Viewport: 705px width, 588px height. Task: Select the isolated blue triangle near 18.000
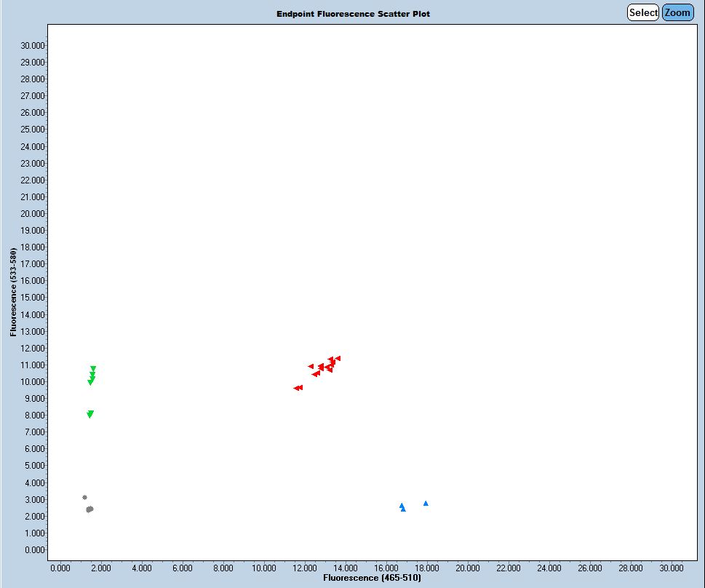point(426,503)
